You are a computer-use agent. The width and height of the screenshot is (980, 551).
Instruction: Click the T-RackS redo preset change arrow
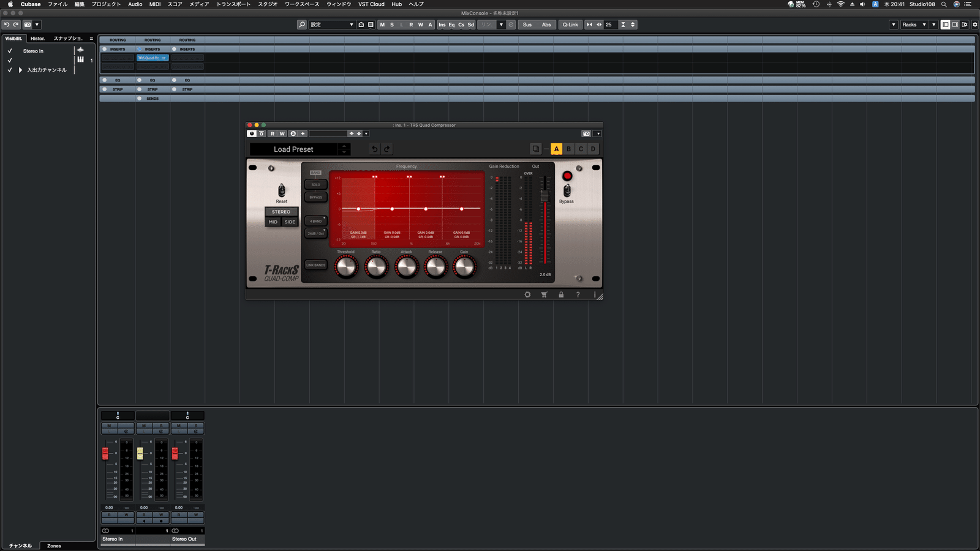386,149
